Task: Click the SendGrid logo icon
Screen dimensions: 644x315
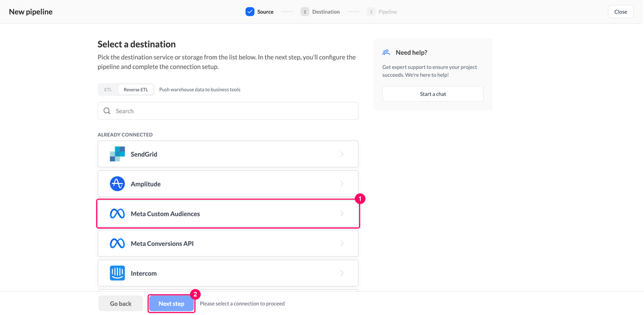Action: coord(117,154)
